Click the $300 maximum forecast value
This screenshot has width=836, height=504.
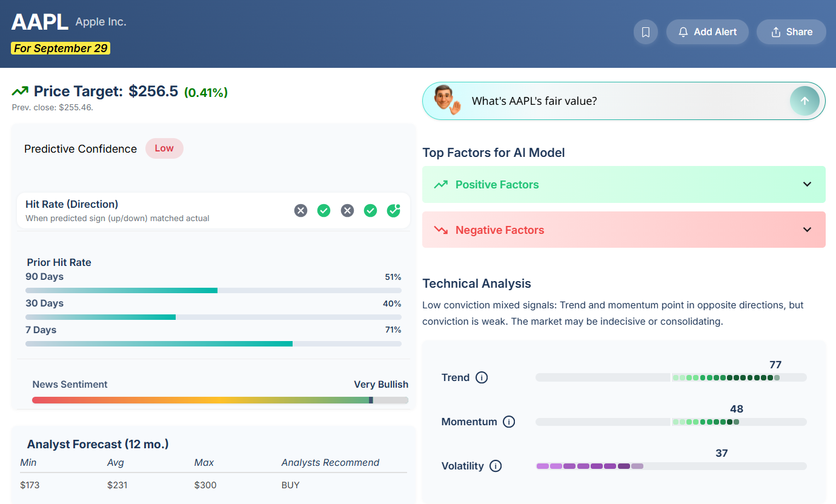(205, 485)
